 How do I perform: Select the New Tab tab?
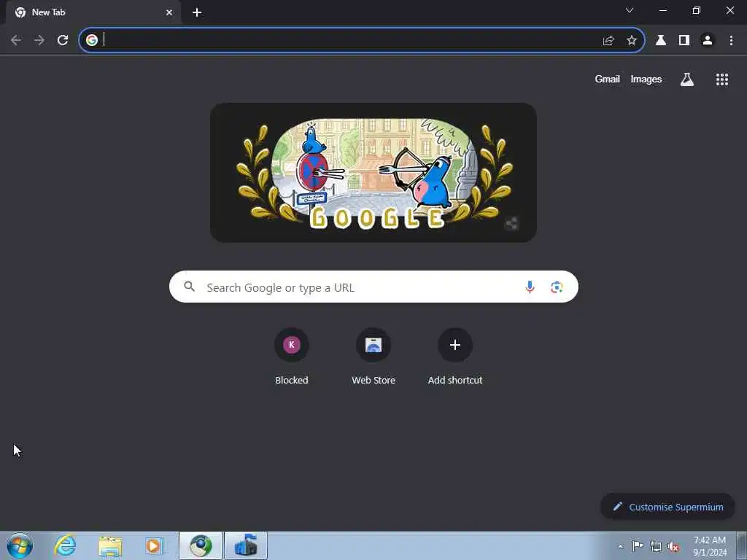pos(93,12)
